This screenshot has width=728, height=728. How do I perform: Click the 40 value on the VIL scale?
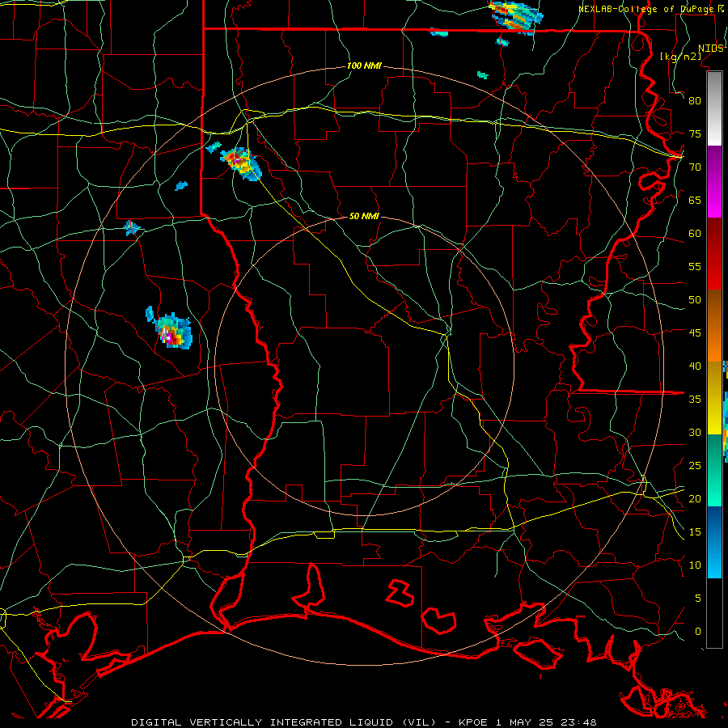[695, 366]
